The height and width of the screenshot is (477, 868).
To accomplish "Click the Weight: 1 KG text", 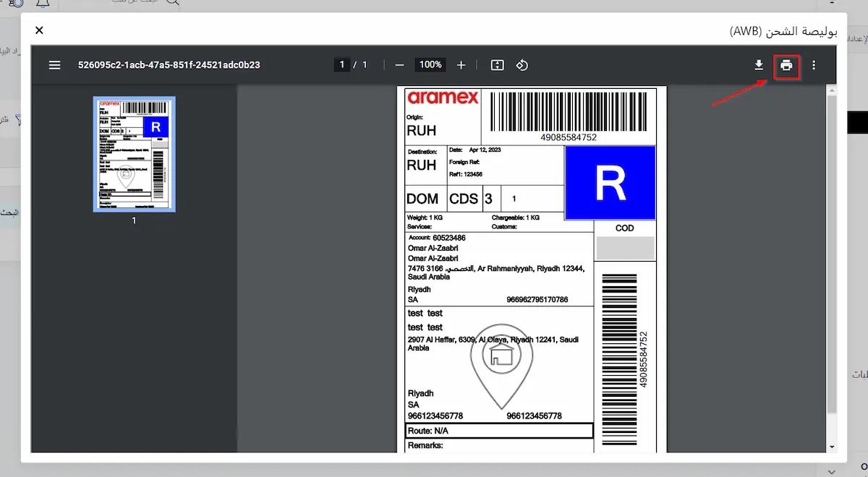I will (x=425, y=218).
